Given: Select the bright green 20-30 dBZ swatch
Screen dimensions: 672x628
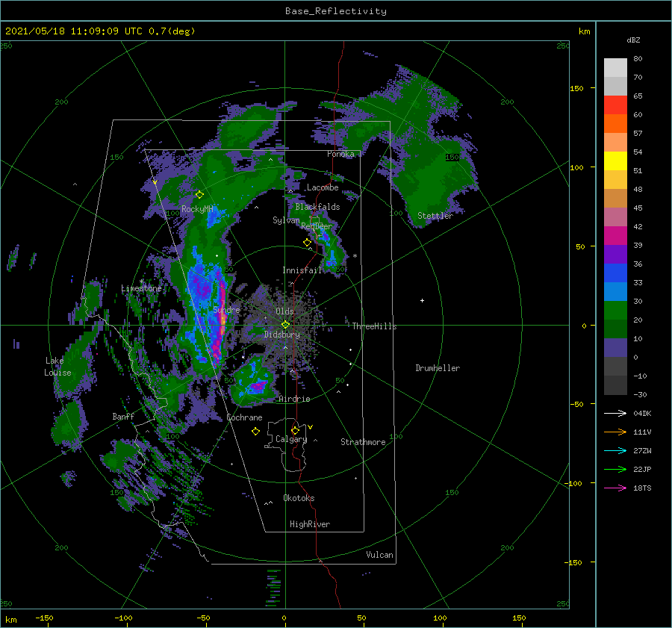Looking at the screenshot, I should [615, 311].
